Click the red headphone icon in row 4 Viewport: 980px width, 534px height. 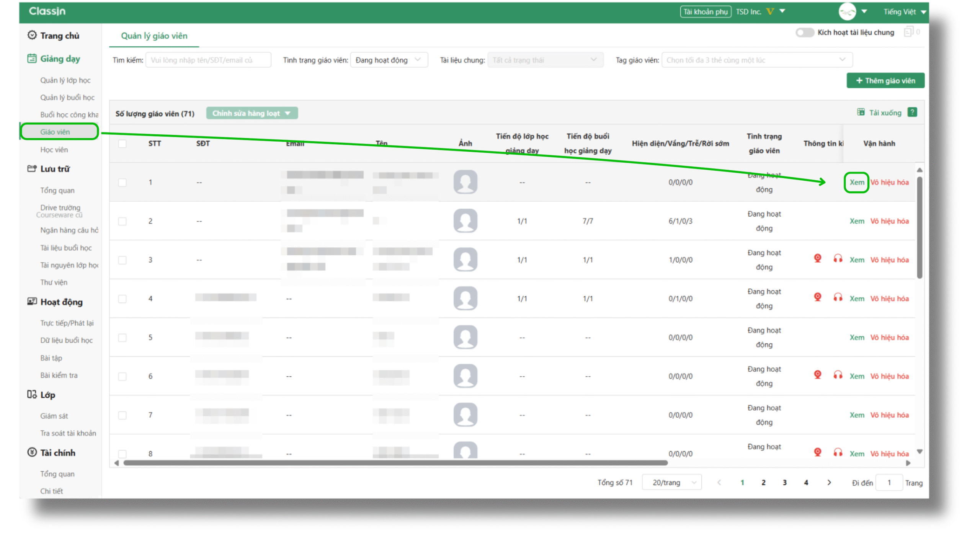click(x=838, y=297)
